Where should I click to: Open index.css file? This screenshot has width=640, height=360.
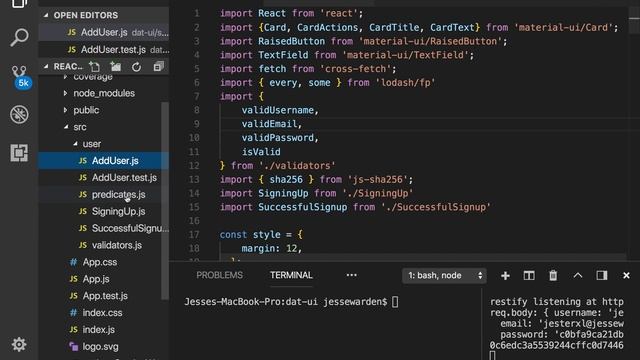click(104, 313)
